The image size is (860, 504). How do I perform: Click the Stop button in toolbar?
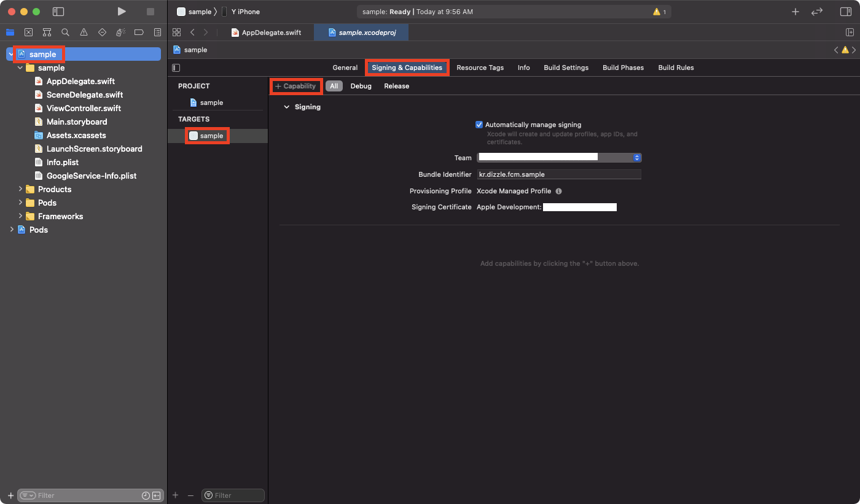click(x=150, y=12)
